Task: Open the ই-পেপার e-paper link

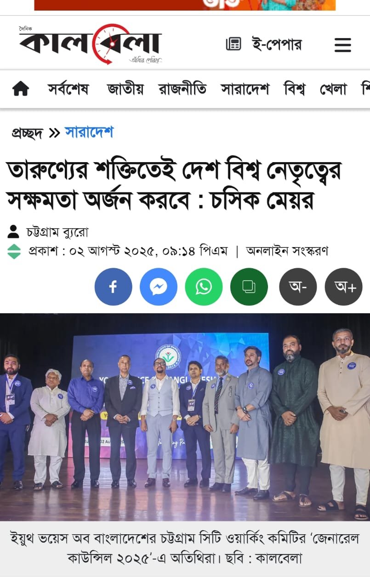Action: pos(277,45)
